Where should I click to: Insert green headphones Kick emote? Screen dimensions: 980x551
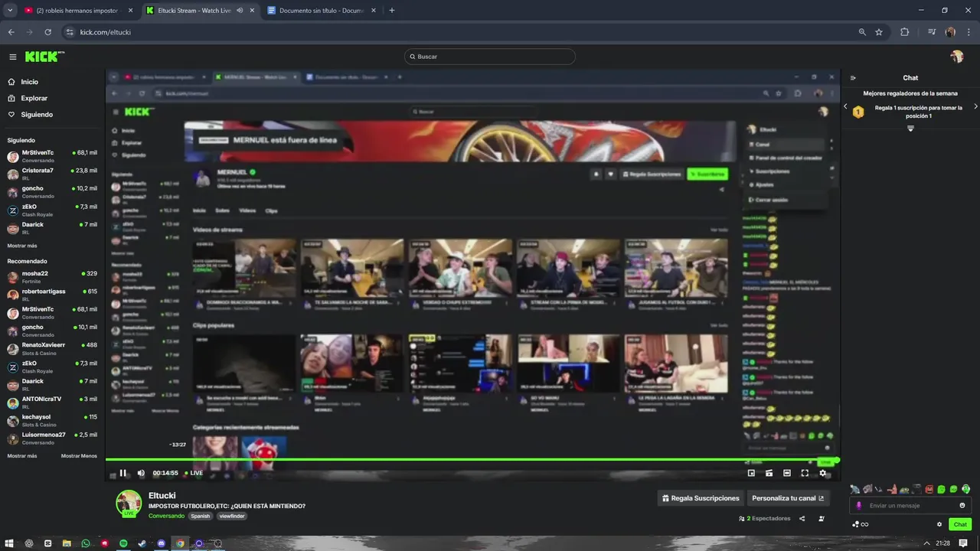pyautogui.click(x=965, y=489)
